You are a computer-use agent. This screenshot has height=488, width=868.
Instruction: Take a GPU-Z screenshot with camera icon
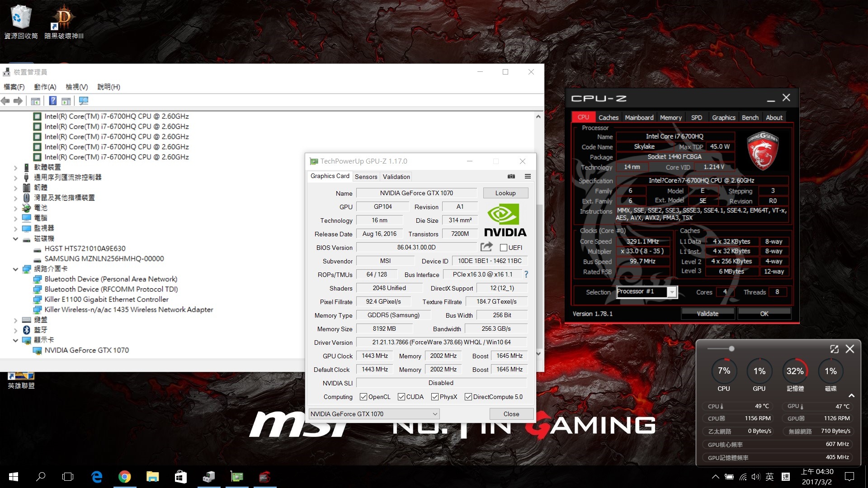(x=511, y=176)
